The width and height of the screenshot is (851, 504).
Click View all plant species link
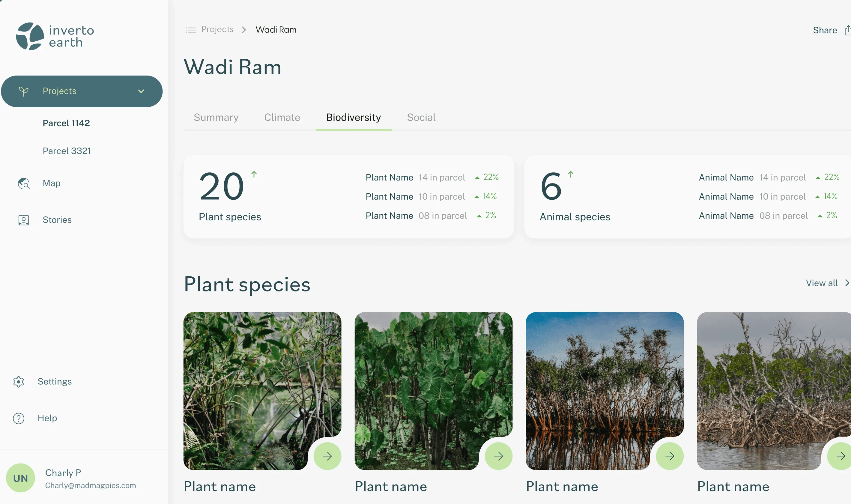click(822, 283)
